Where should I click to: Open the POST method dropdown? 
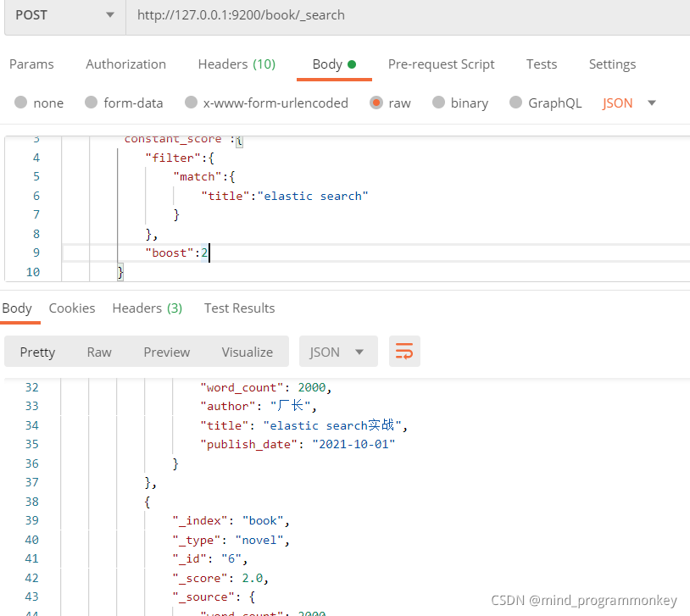65,15
